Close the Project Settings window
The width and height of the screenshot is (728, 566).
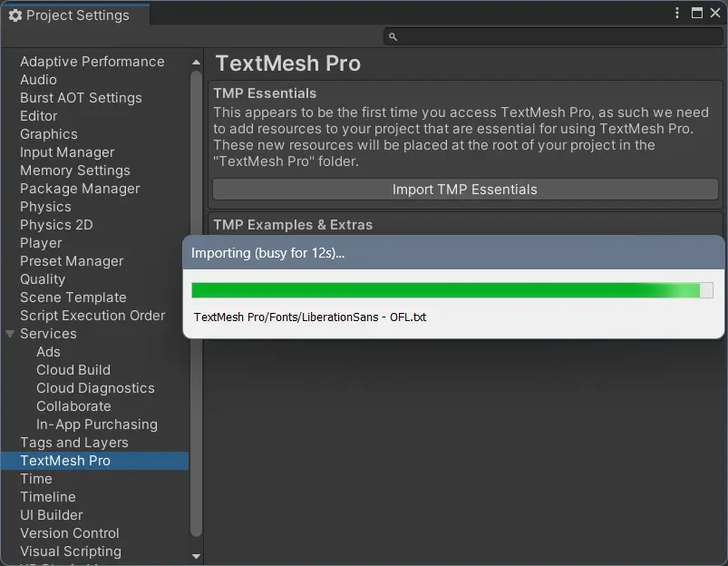[x=715, y=13]
